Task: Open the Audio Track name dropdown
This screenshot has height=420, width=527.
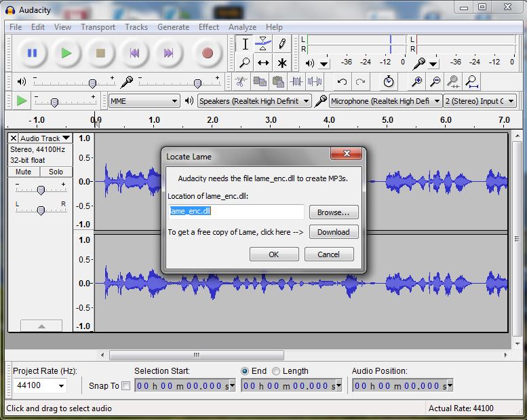Action: tap(45, 138)
